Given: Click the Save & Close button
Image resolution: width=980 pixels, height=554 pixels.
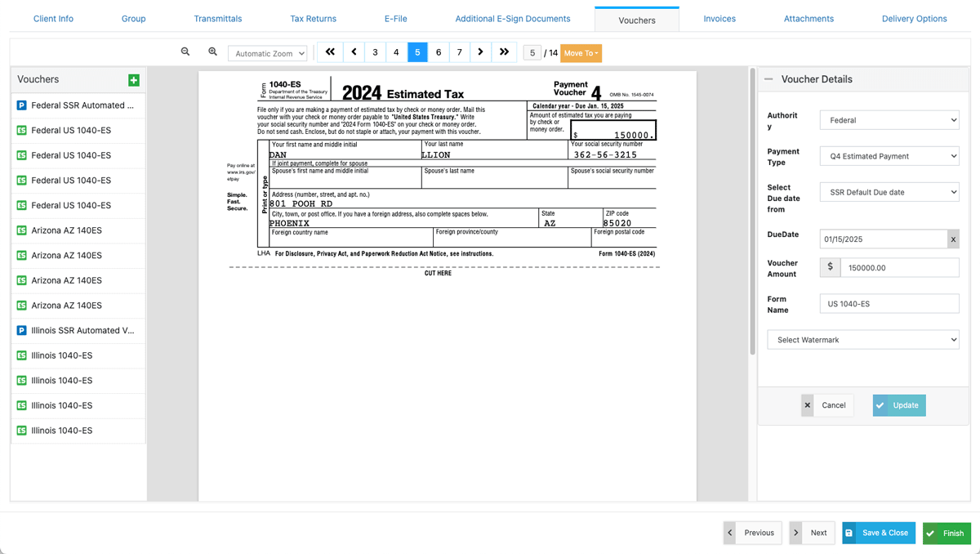Looking at the screenshot, I should pos(879,533).
